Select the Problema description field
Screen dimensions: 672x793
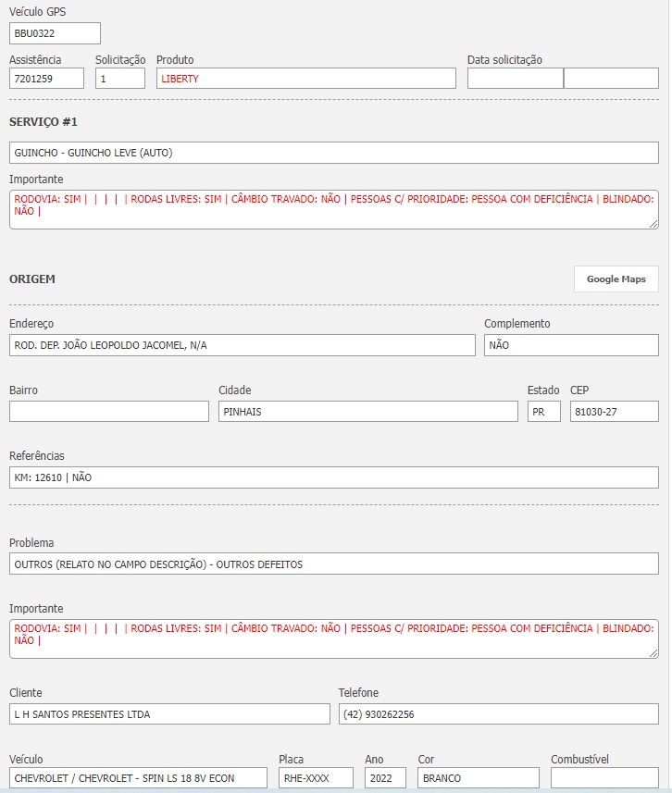(x=333, y=564)
